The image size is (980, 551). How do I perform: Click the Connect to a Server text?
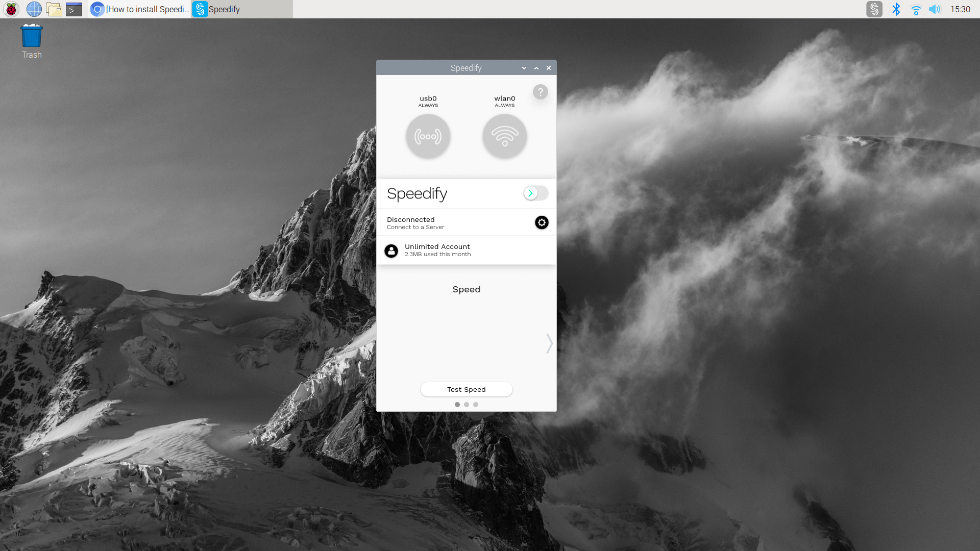click(415, 228)
